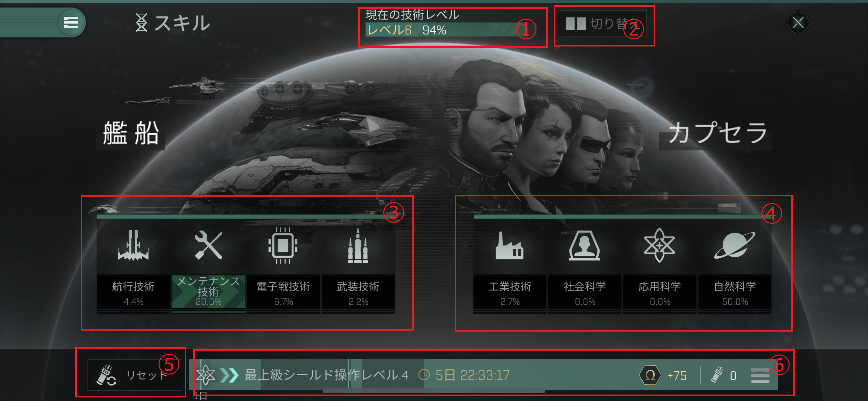Select the 武装技術 missiles icon
Screen dimensions: 868x401
click(358, 245)
